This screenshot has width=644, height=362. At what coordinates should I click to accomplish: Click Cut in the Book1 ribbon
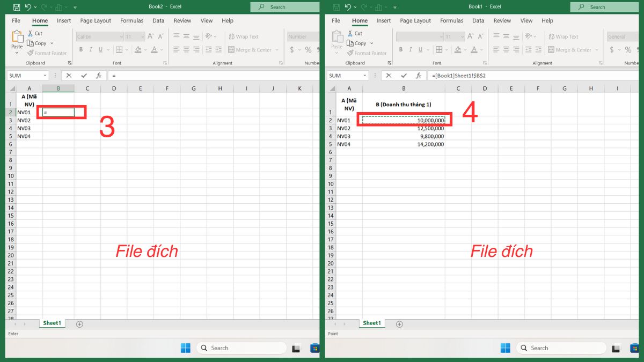point(354,33)
